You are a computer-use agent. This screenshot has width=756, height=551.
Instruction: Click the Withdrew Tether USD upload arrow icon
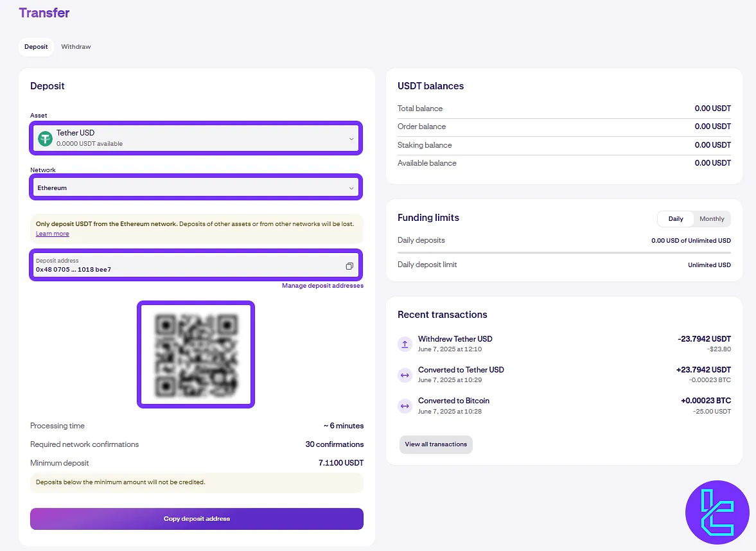point(405,344)
